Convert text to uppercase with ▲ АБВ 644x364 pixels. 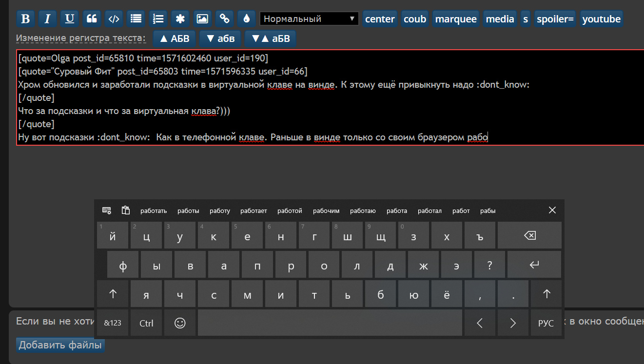tap(175, 38)
